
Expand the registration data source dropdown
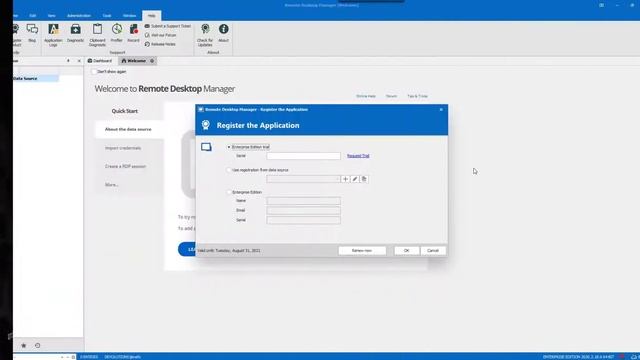tap(337, 179)
